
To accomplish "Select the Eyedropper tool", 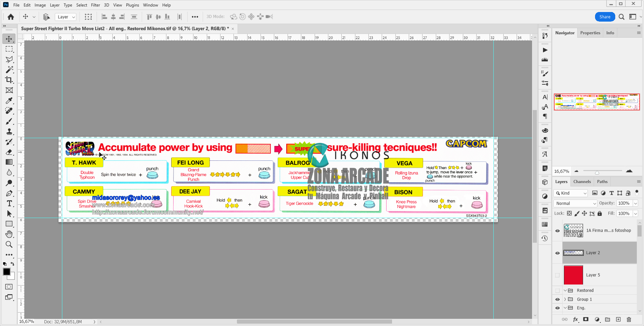I will point(9,100).
